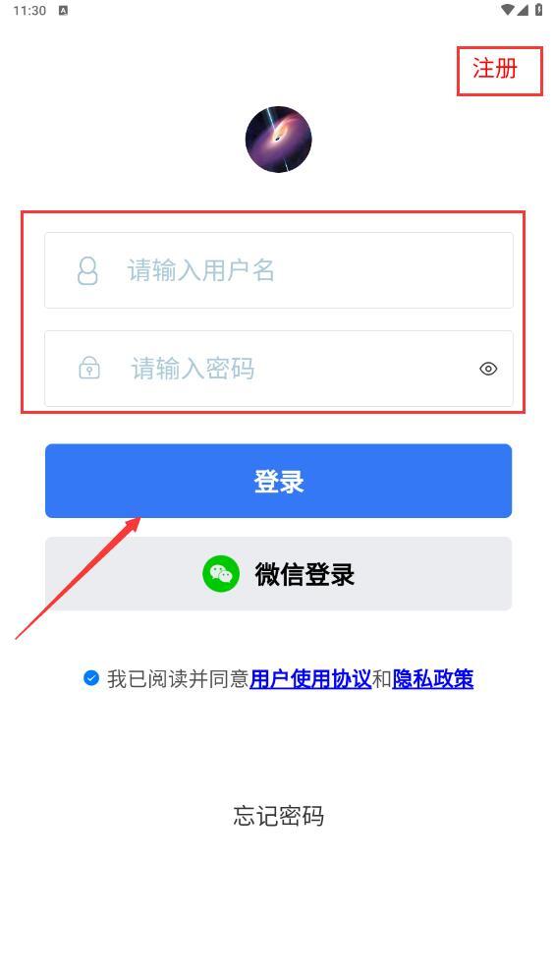Image resolution: width=554 pixels, height=980 pixels.
Task: Toggle password visibility with the eye icon
Action: (488, 369)
